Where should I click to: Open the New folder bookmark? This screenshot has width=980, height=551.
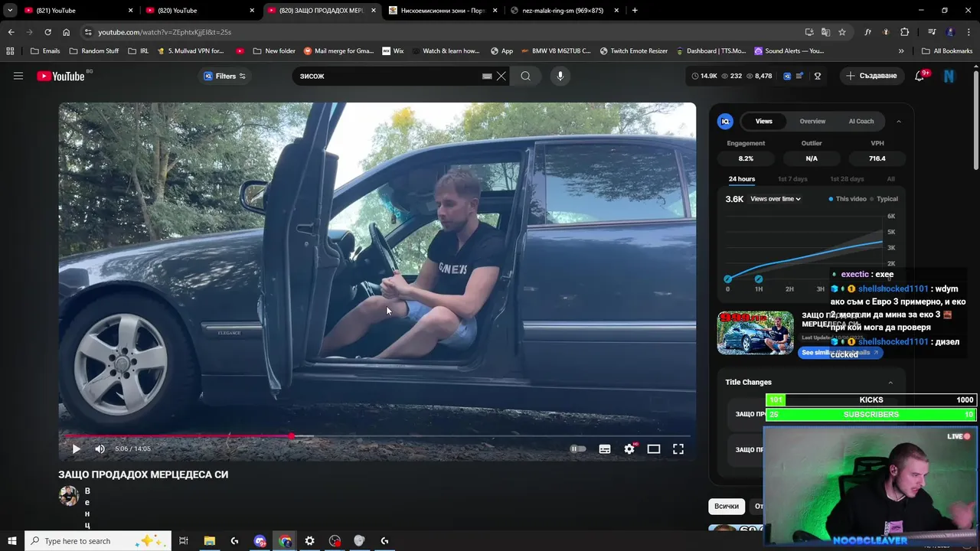coord(273,51)
